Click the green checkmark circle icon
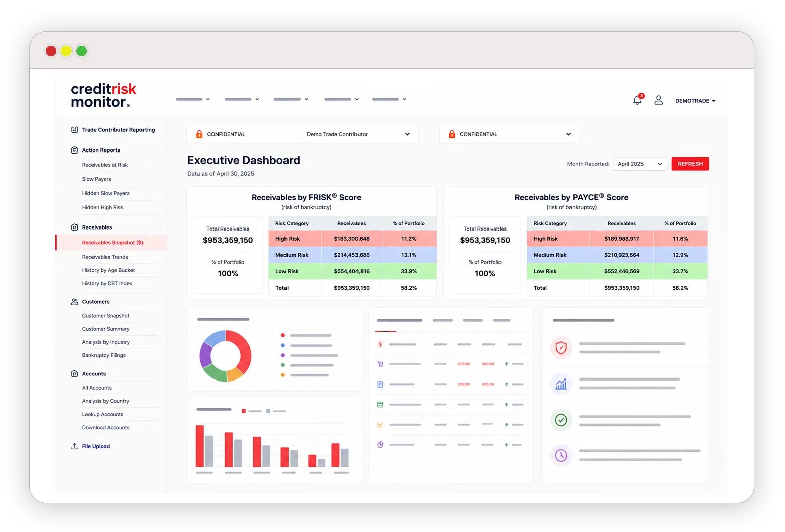The image size is (785, 532). pyautogui.click(x=561, y=420)
